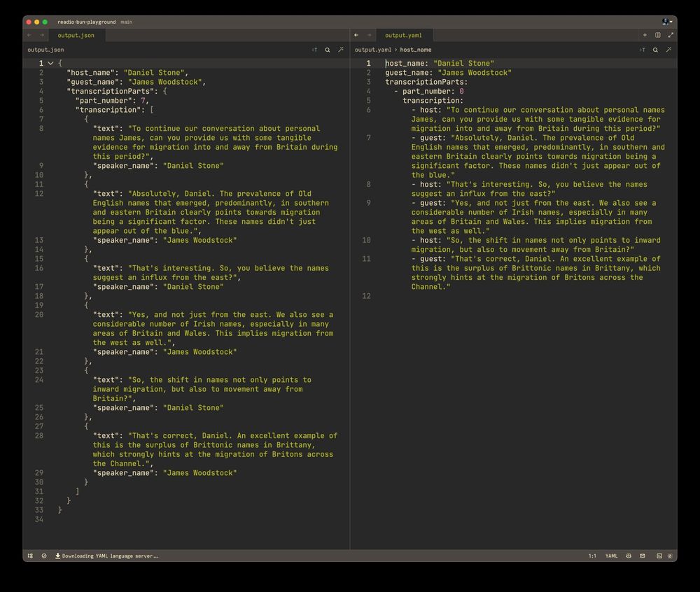Click line number 11 in output.yaml gutter
Screen dimensions: 700x592
(x=367, y=259)
